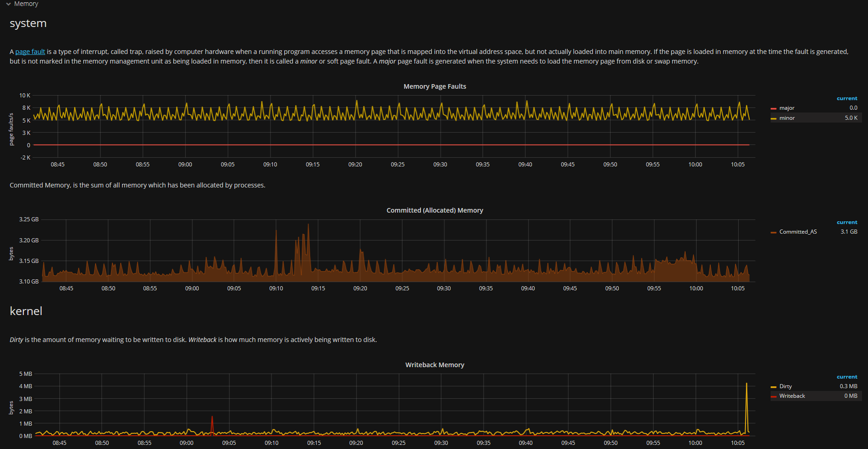Click the system section heading
The image size is (868, 449).
click(28, 23)
